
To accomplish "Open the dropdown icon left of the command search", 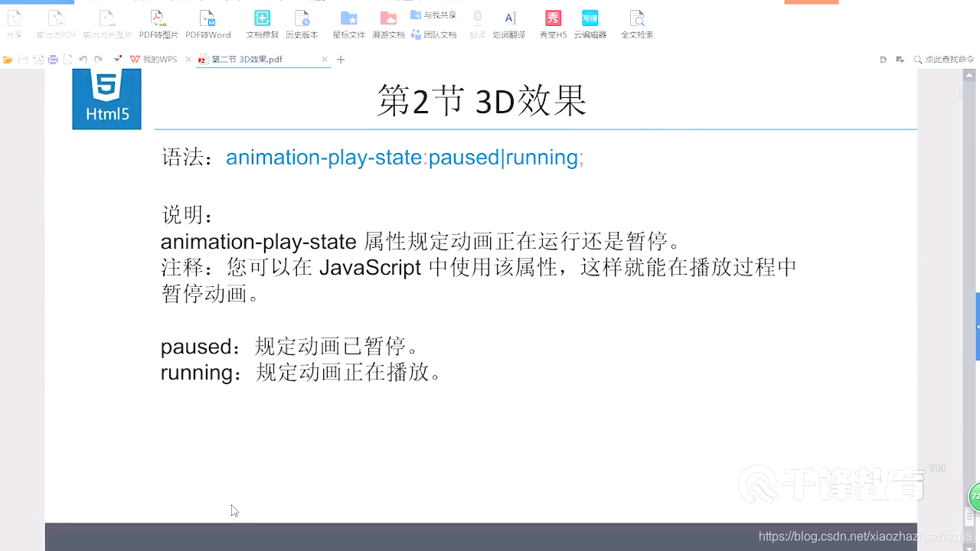I will [x=900, y=60].
